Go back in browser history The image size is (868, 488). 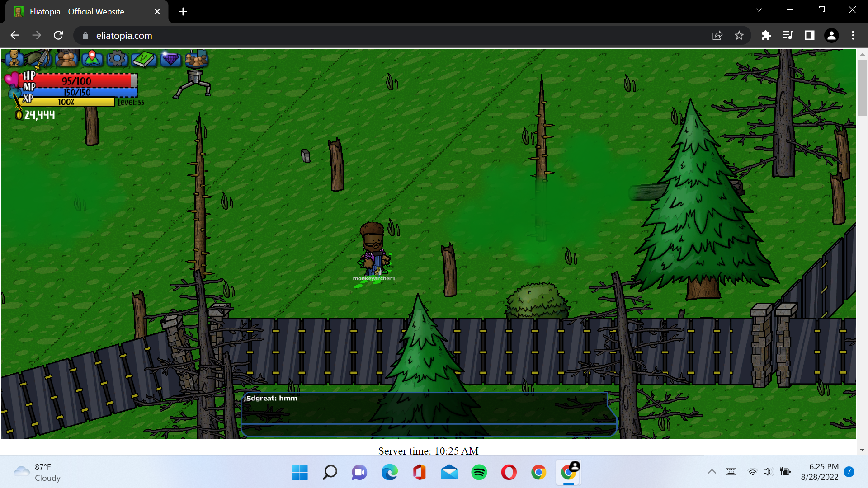[x=15, y=35]
